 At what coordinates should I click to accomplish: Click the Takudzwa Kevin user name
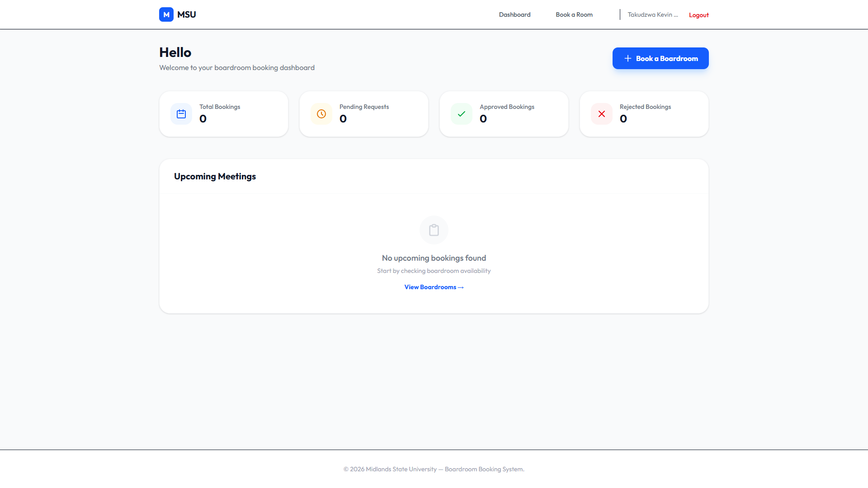point(653,14)
